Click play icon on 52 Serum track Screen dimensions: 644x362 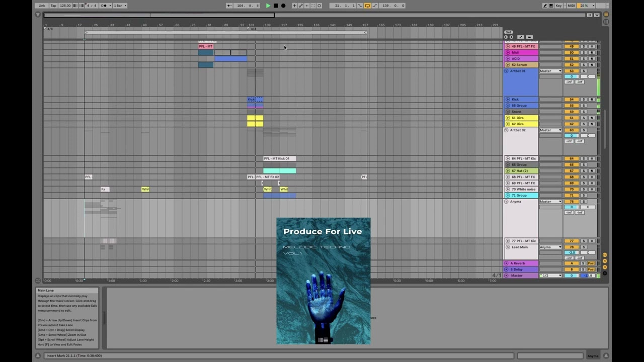pos(508,65)
